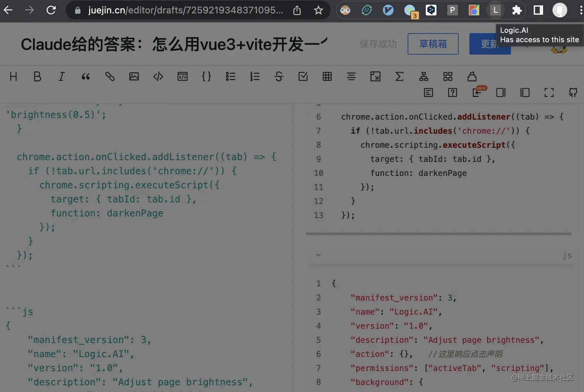Click the "action": {} line in the preview
The image size is (584, 392).
click(x=382, y=354)
